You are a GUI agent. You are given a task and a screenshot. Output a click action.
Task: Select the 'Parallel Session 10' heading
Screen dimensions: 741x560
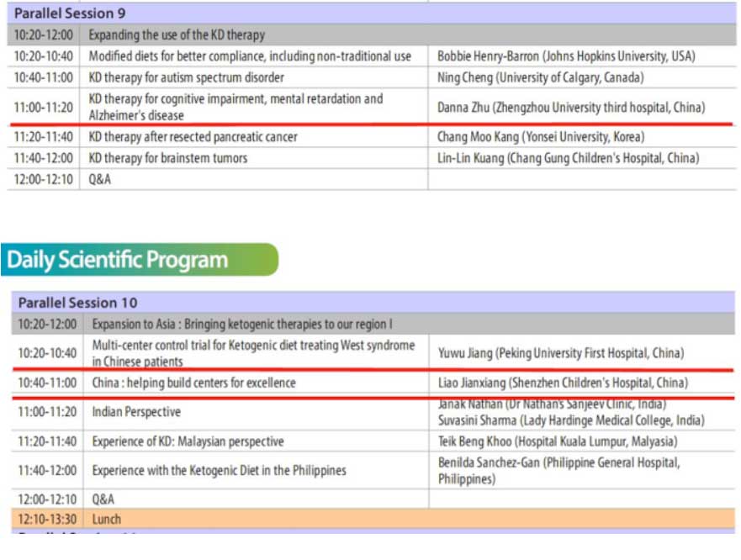click(78, 303)
